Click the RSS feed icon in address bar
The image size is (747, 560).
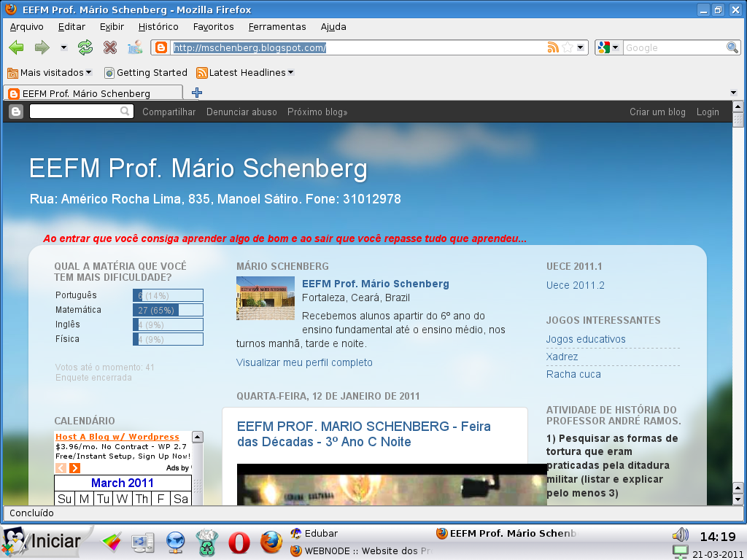[553, 47]
